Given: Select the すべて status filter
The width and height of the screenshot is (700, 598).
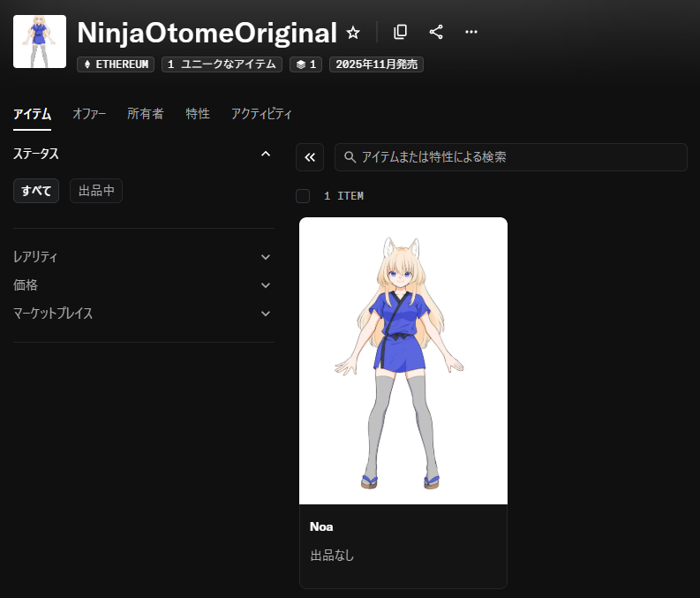Looking at the screenshot, I should [36, 191].
